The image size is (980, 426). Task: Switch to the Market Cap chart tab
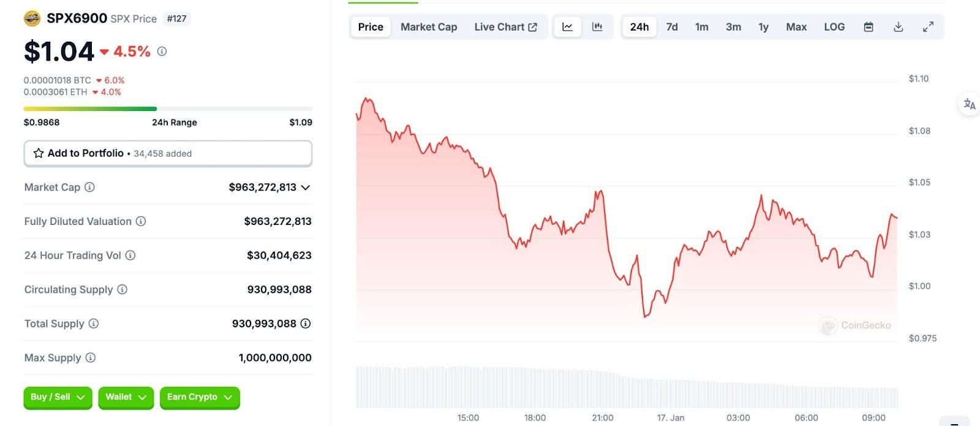429,27
